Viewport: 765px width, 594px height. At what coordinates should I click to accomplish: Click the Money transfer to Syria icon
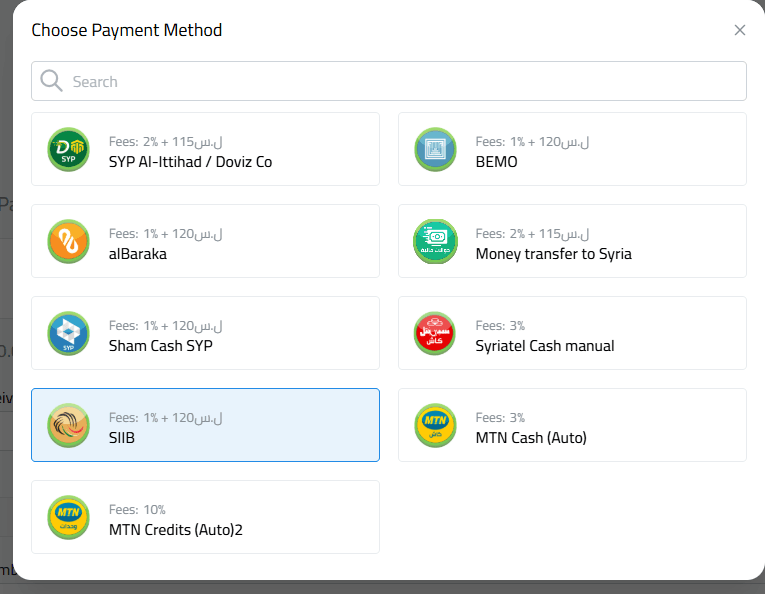pos(435,241)
